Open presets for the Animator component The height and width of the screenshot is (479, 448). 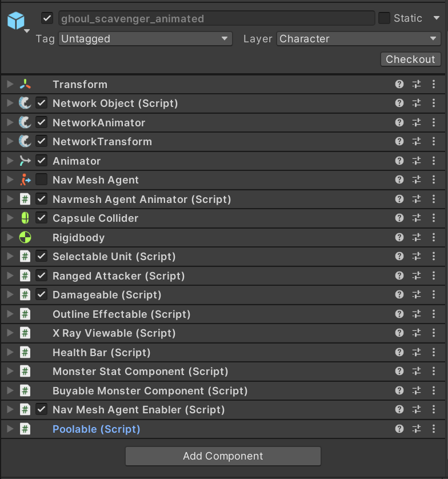(x=416, y=161)
